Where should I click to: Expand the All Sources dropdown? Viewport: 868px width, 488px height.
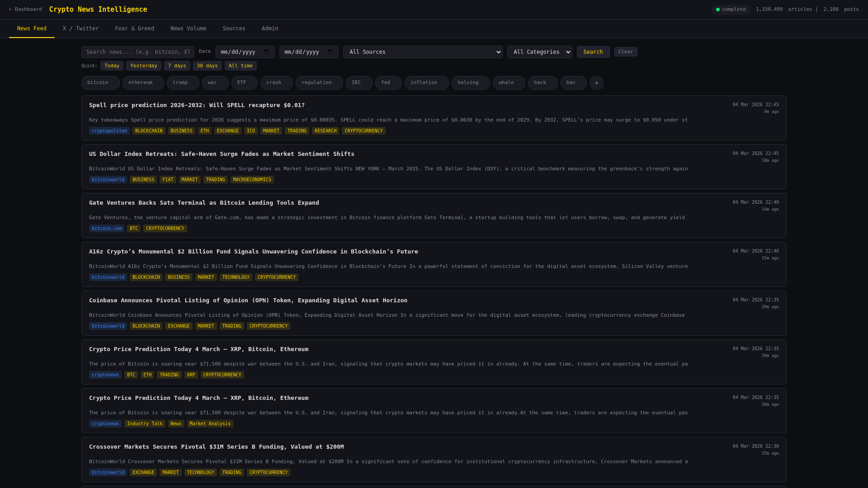[422, 52]
